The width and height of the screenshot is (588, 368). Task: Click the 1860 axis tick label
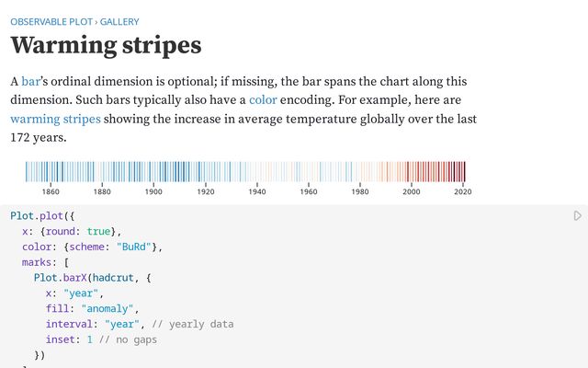coord(51,191)
